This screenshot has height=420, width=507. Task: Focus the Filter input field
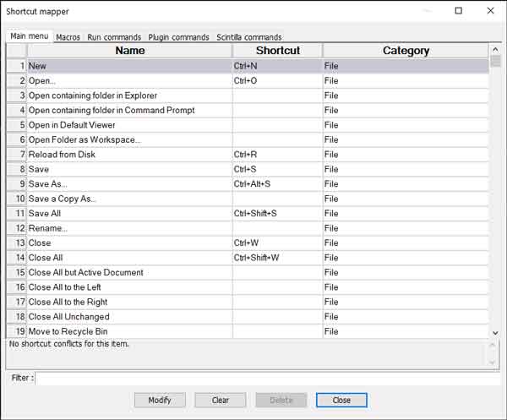coord(268,378)
